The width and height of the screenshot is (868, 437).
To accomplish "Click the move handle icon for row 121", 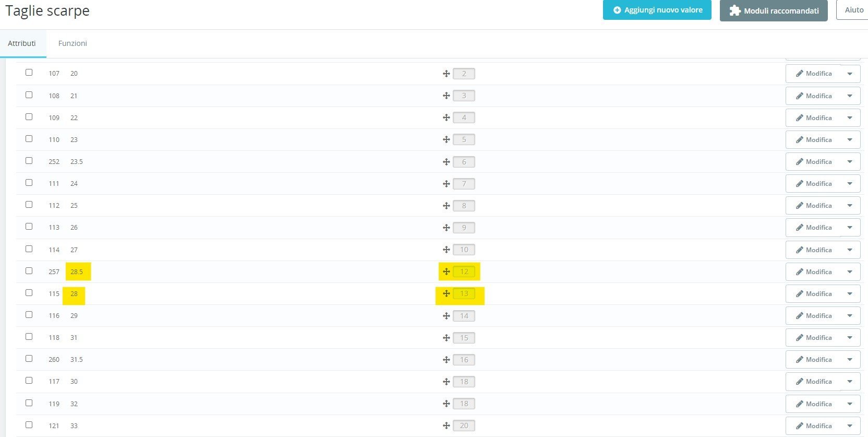I will click(446, 426).
